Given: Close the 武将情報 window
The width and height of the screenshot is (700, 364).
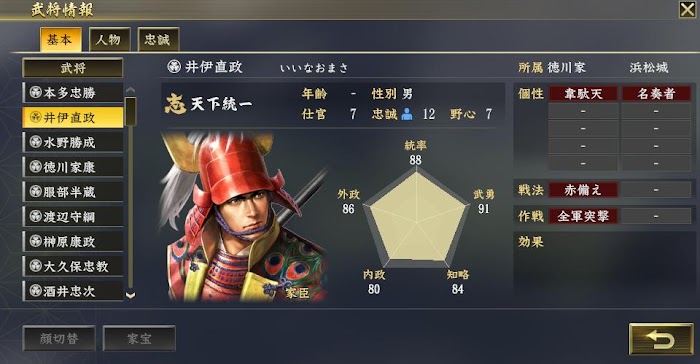Looking at the screenshot, I should click(687, 9).
